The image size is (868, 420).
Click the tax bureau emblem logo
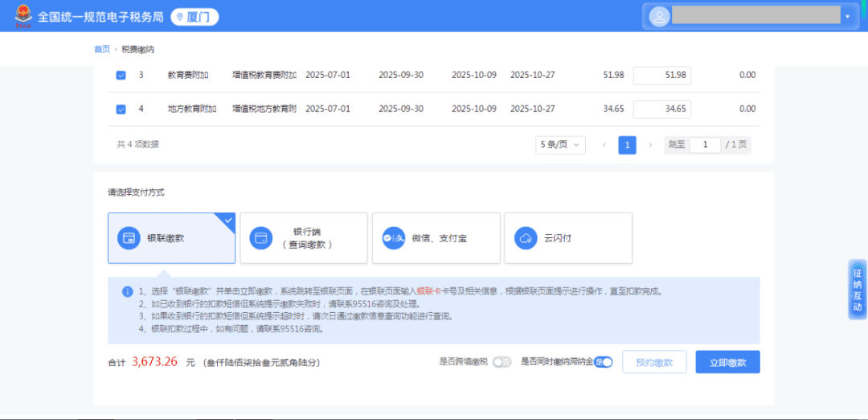pos(19,16)
